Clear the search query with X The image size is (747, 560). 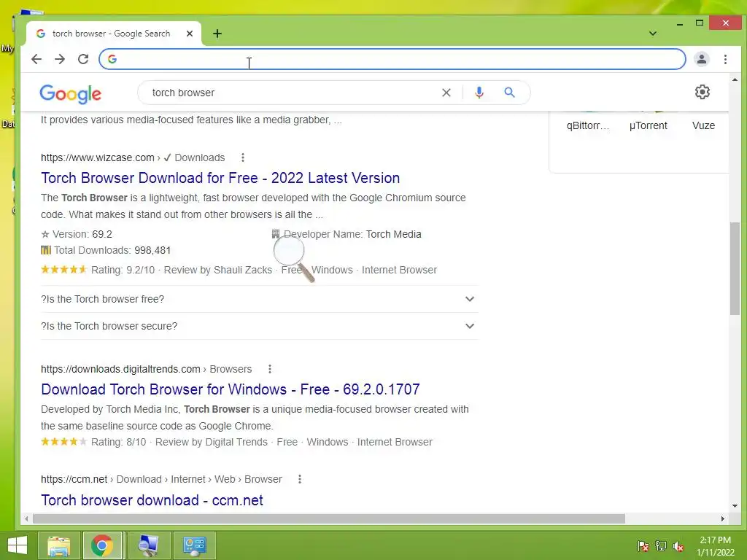point(446,93)
